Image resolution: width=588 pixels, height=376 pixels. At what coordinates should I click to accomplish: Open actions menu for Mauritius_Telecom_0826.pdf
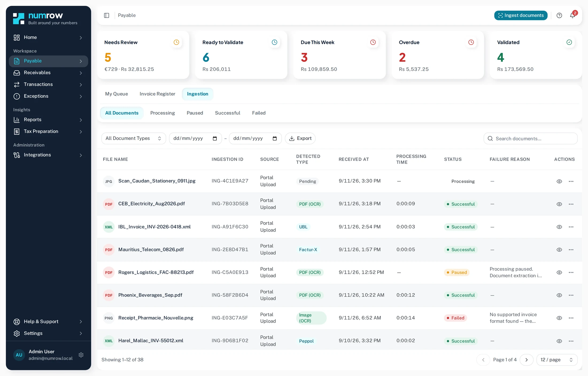tap(571, 250)
